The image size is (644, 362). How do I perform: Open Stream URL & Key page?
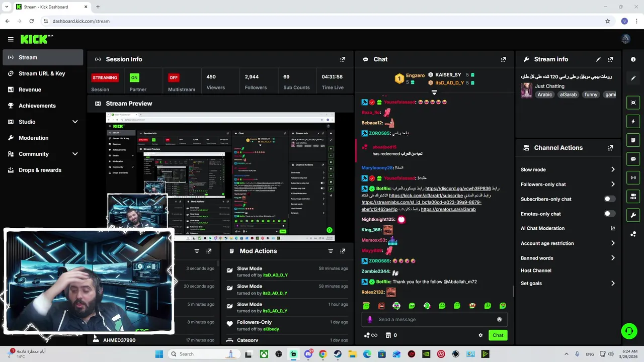coord(43,73)
